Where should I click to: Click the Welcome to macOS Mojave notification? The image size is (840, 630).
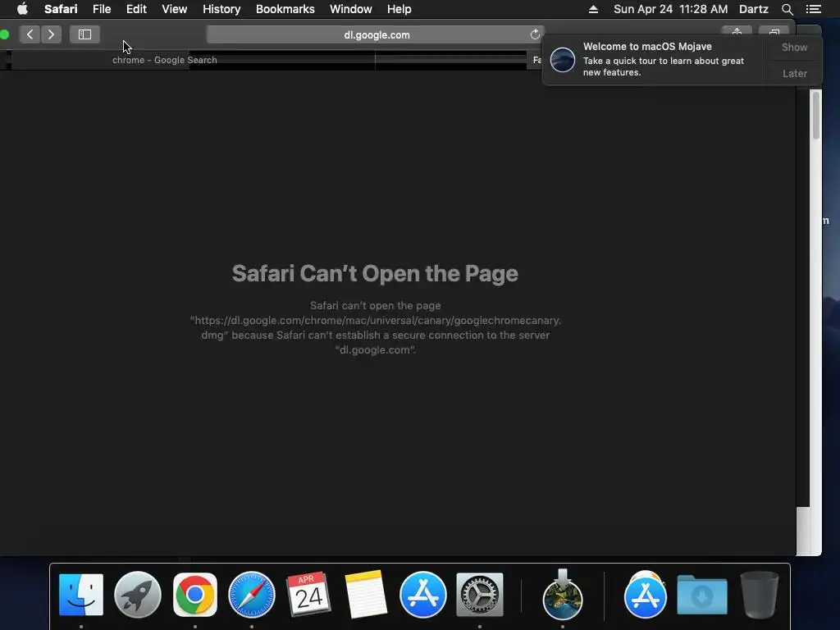pyautogui.click(x=682, y=59)
